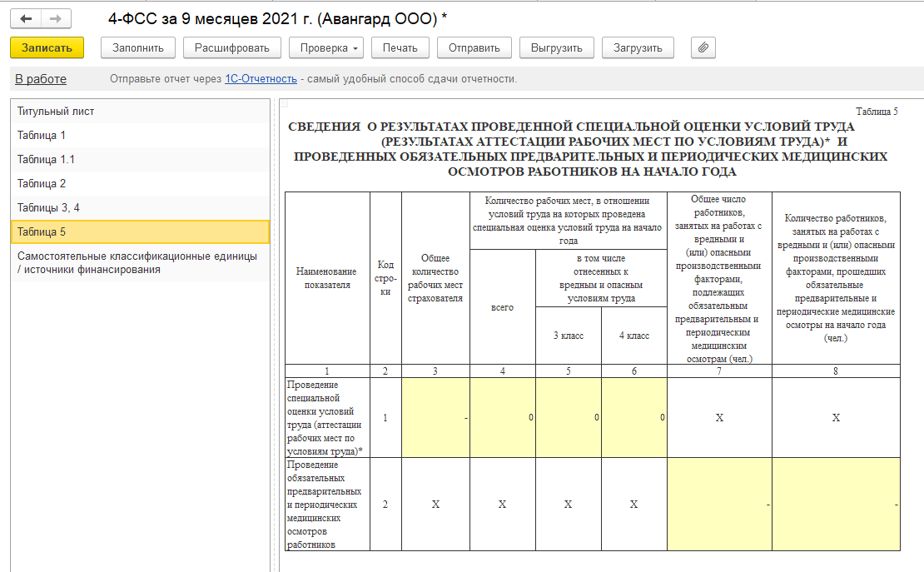The image size is (924, 572).
Task: Click the paperclip attachments icon
Action: pos(703,47)
